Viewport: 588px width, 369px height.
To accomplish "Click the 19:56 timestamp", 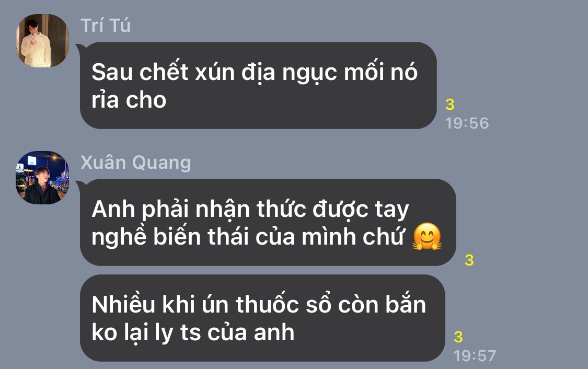I will 467,123.
